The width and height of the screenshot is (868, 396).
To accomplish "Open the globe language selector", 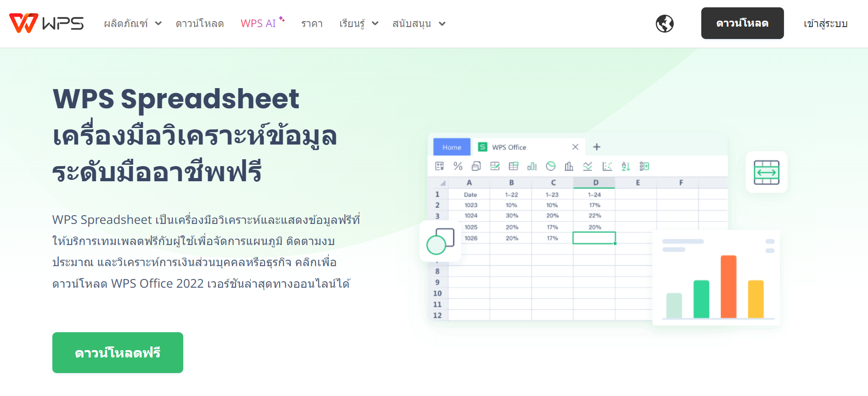I will click(x=665, y=23).
